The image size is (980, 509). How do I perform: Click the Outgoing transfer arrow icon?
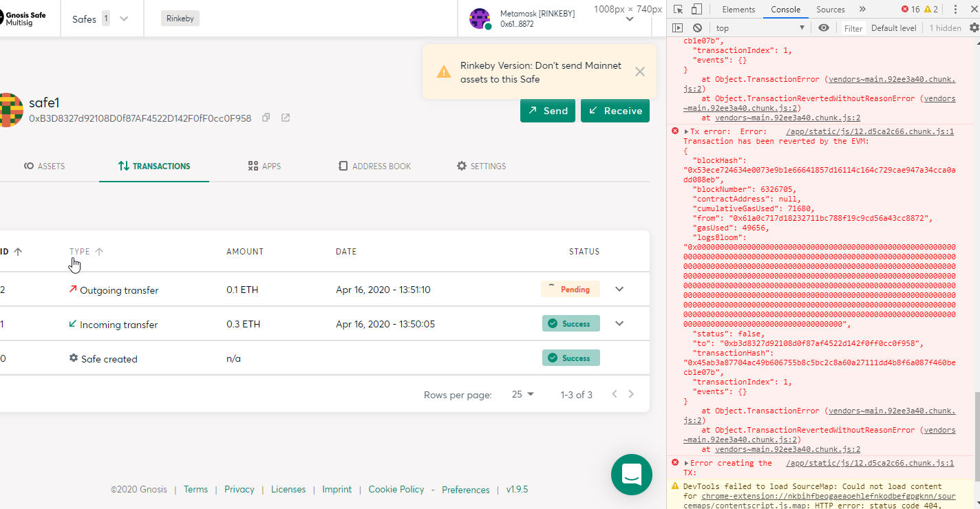click(x=73, y=290)
